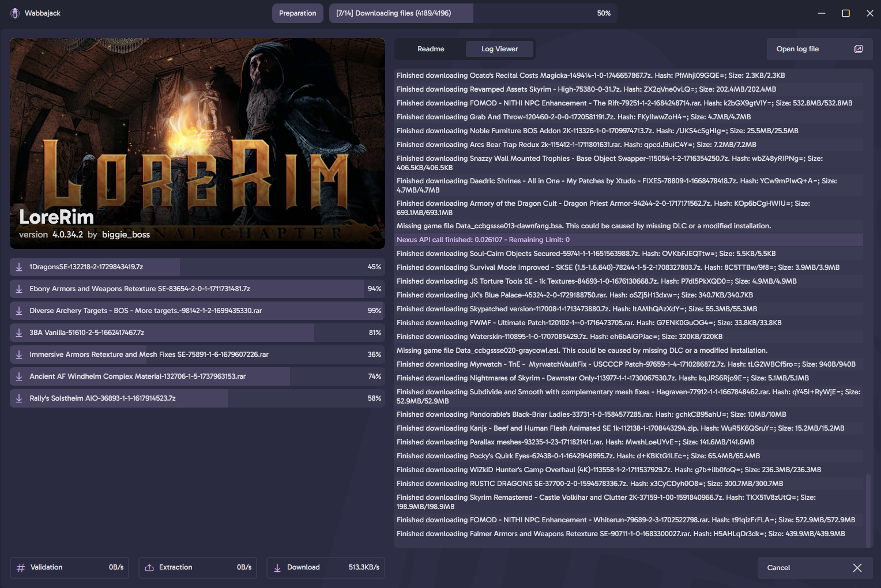Click the Extraction 0B/s status box

click(197, 568)
